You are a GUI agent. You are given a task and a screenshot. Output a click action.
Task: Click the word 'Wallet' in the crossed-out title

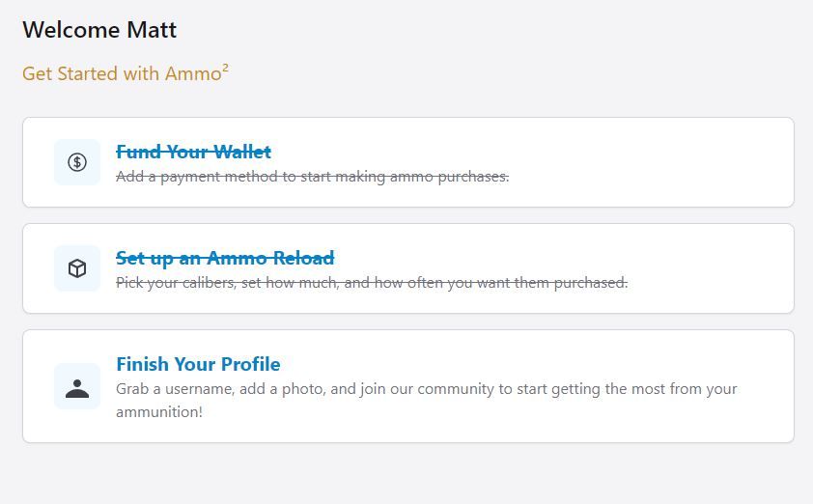tap(241, 152)
